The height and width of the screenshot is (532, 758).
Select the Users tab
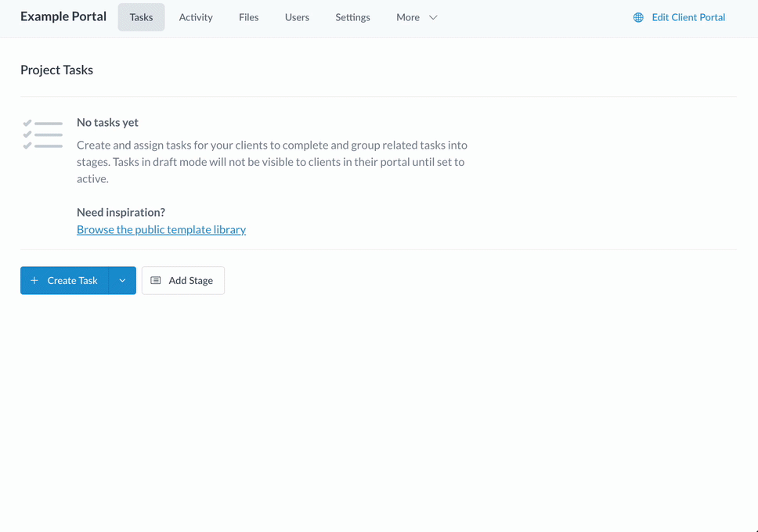(297, 17)
